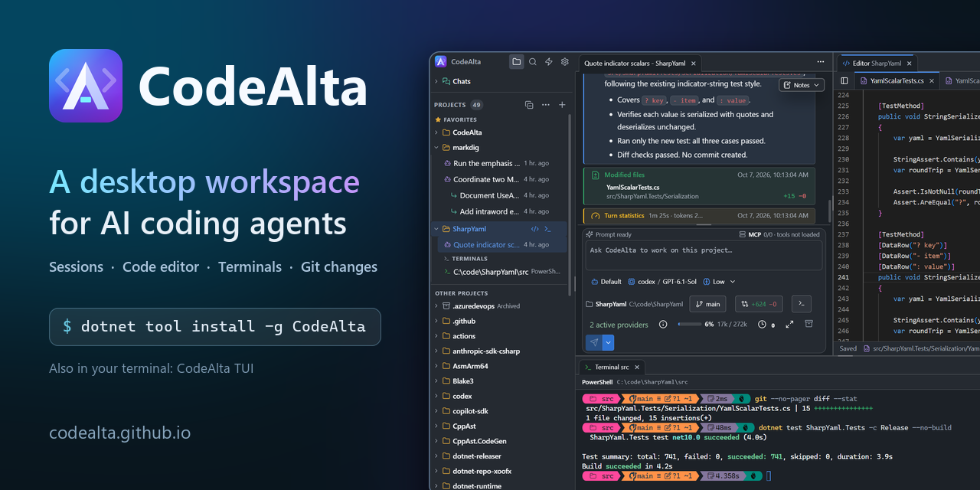This screenshot has height=490, width=980.
Task: Open the Notes dropdown
Action: point(801,85)
